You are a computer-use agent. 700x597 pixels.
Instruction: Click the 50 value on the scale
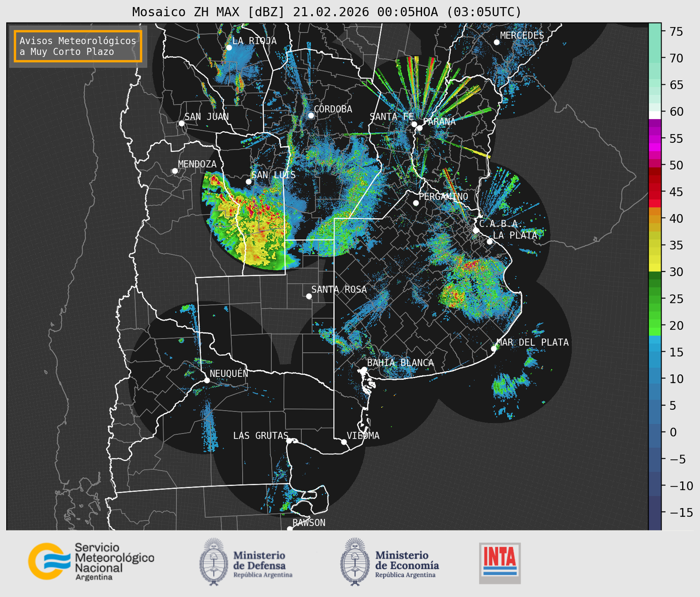[x=676, y=165]
